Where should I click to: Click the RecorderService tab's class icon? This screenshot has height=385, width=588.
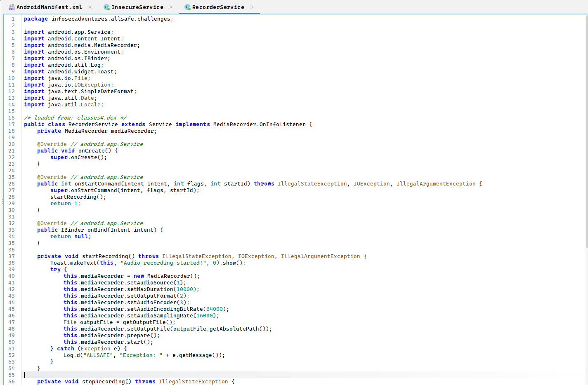pyautogui.click(x=187, y=7)
